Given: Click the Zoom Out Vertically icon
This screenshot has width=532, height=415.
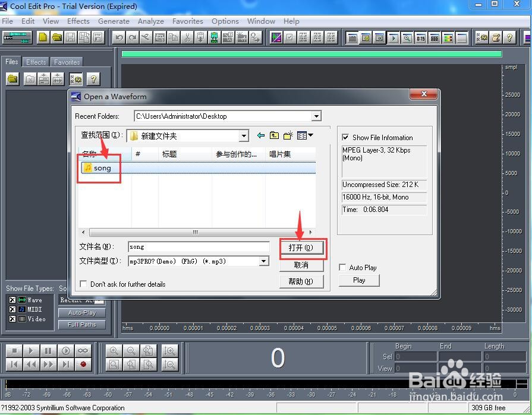Looking at the screenshot, I should tap(169, 365).
